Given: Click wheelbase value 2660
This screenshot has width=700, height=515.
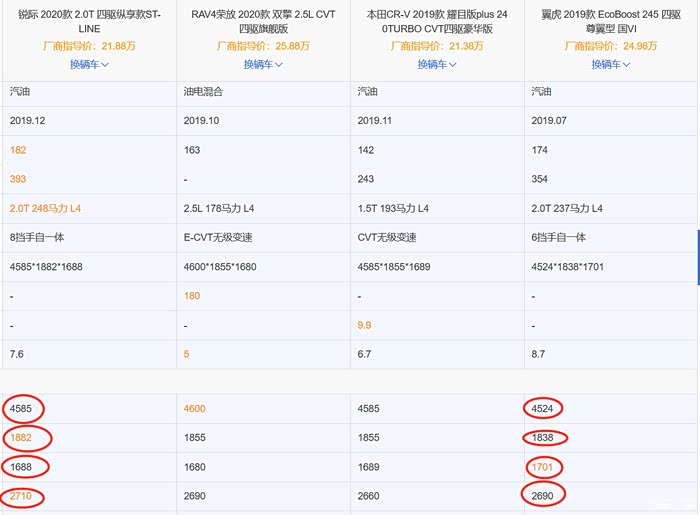Looking at the screenshot, I should [x=368, y=496].
